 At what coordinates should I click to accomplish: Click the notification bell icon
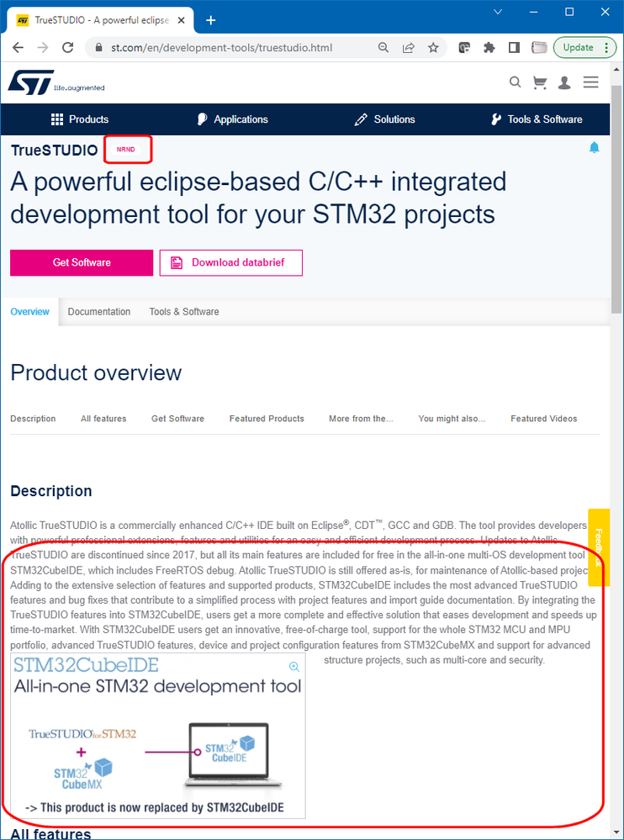(x=594, y=148)
